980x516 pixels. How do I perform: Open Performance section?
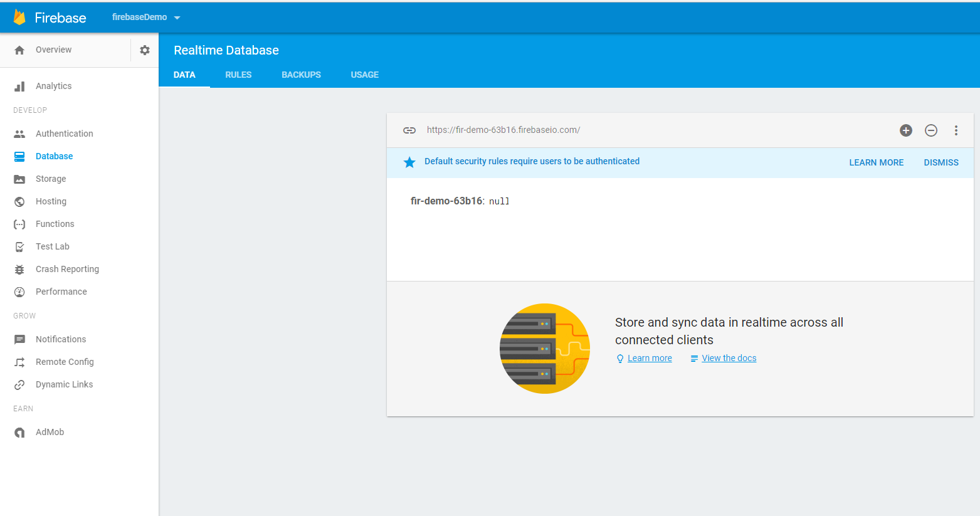coord(61,292)
